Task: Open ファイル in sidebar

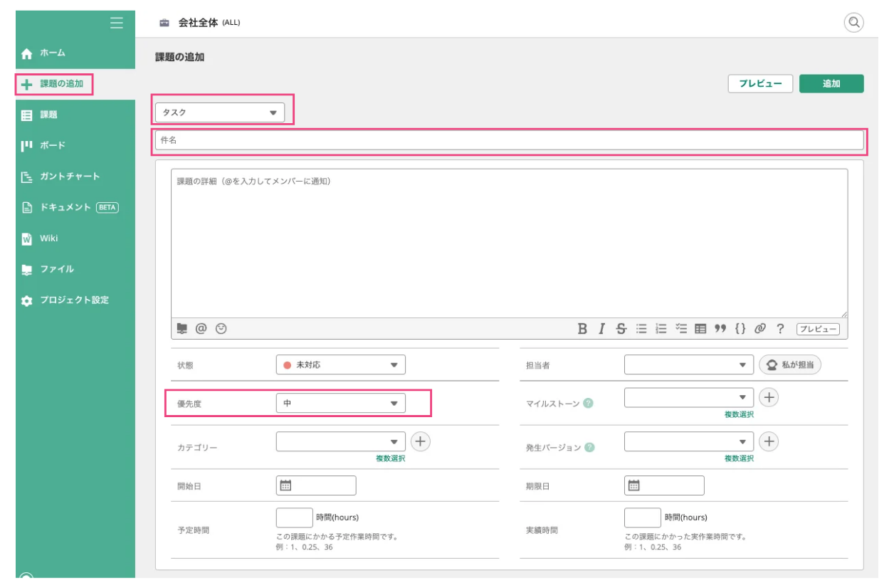Action: [75, 269]
